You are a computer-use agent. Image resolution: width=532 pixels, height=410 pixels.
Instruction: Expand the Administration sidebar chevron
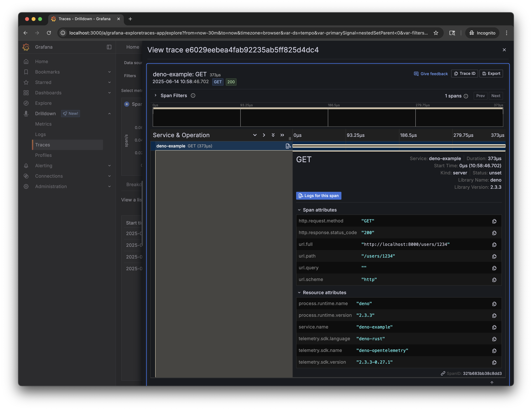point(109,186)
